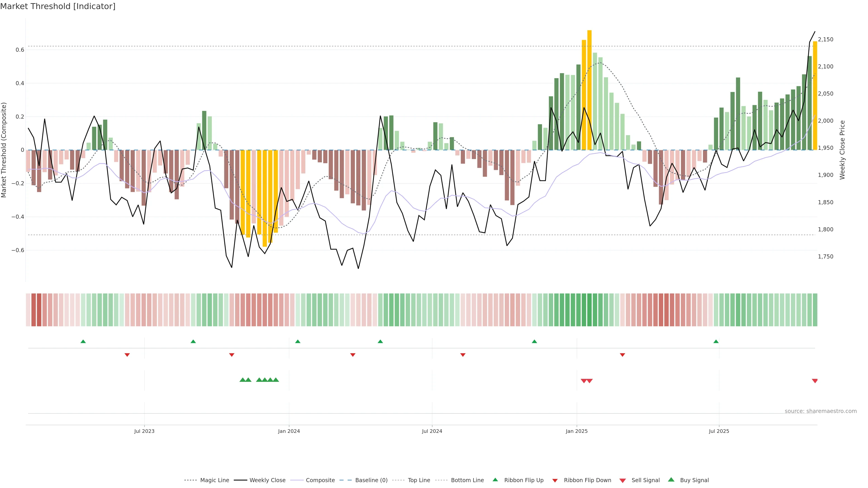
Task: Click the Sell Signal legend icon
Action: point(622,481)
